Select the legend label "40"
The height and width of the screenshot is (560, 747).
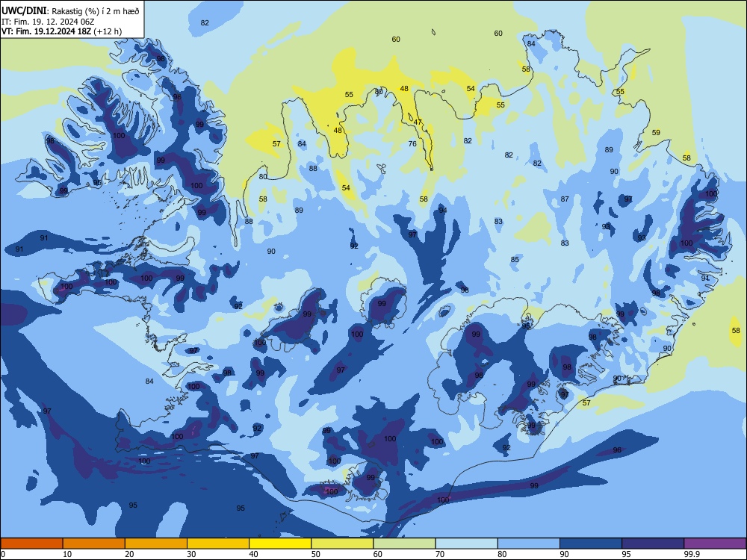pos(254,554)
